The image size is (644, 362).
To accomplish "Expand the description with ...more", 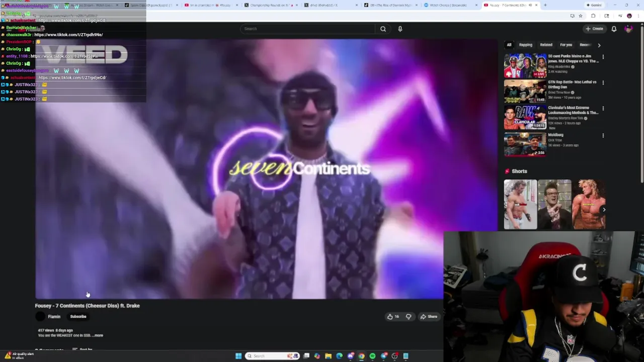I will [98, 335].
